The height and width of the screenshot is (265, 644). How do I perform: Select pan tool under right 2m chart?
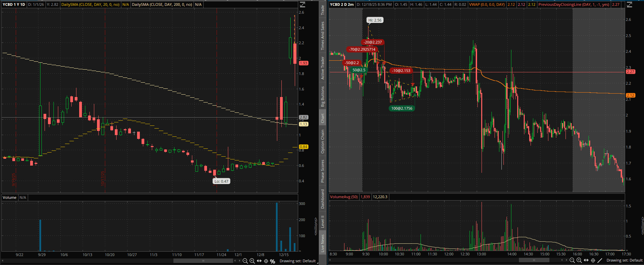(x=586, y=260)
